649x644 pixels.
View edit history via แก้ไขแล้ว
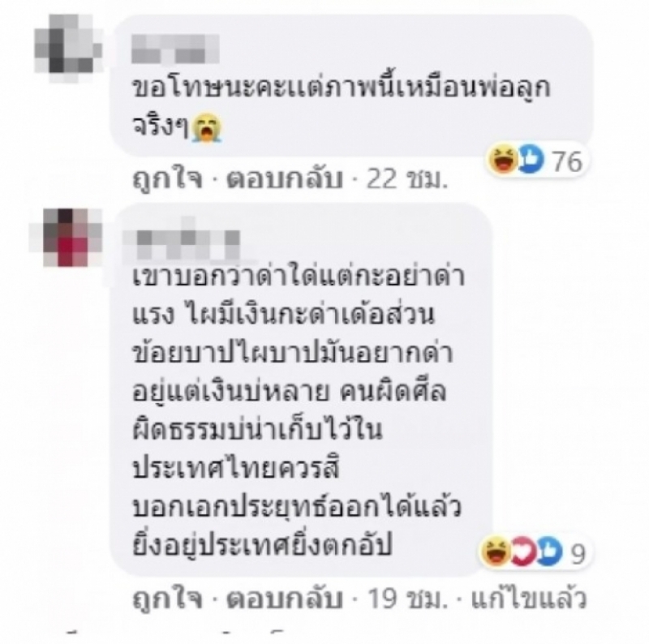click(x=529, y=598)
